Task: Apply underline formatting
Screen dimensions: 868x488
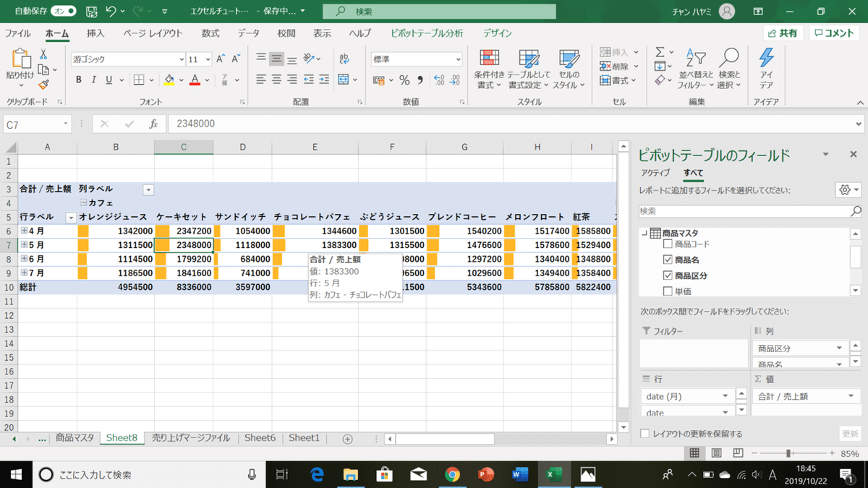Action: [x=109, y=80]
